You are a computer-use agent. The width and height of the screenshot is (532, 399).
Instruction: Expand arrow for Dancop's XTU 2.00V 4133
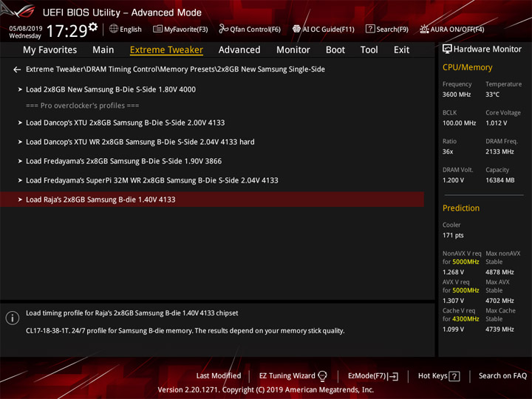click(x=20, y=123)
